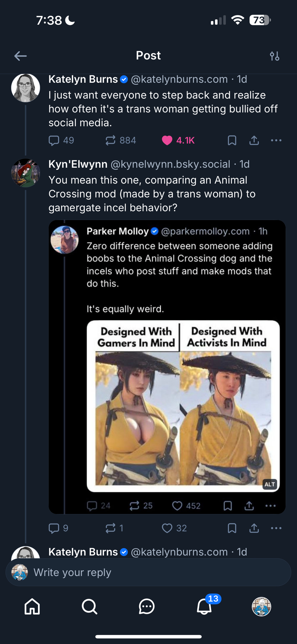Share Kyn'Elwynn's reply post

click(x=254, y=528)
